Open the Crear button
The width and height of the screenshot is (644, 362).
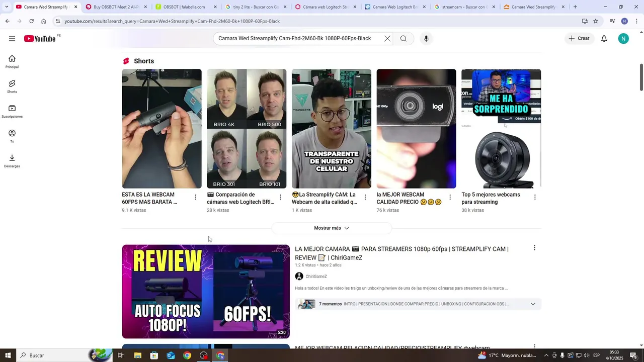click(x=579, y=39)
